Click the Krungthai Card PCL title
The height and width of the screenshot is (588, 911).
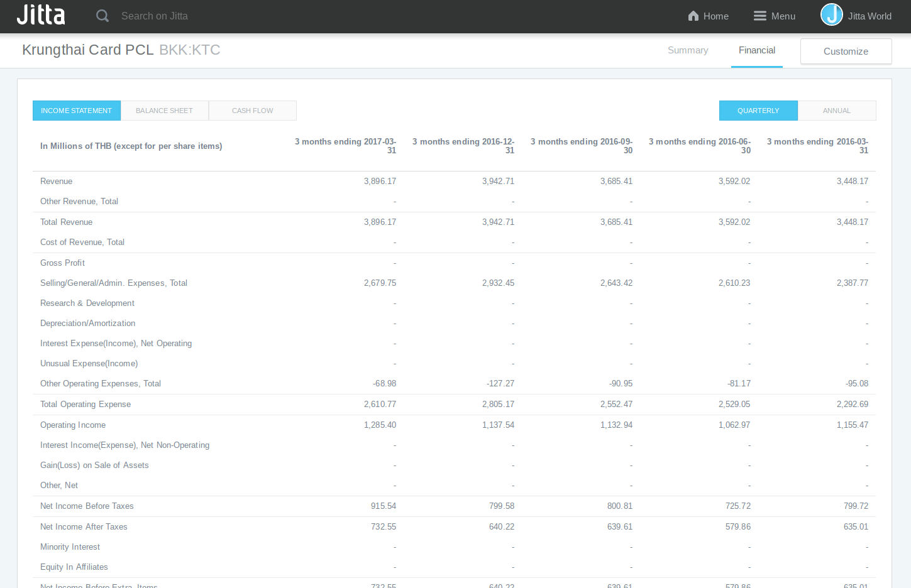[x=88, y=50]
